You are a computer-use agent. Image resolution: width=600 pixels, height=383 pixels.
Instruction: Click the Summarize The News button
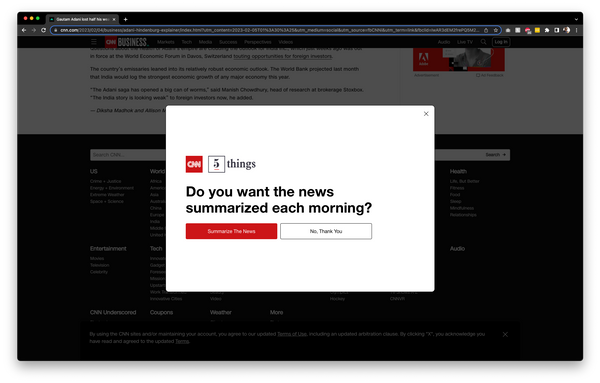pos(231,231)
